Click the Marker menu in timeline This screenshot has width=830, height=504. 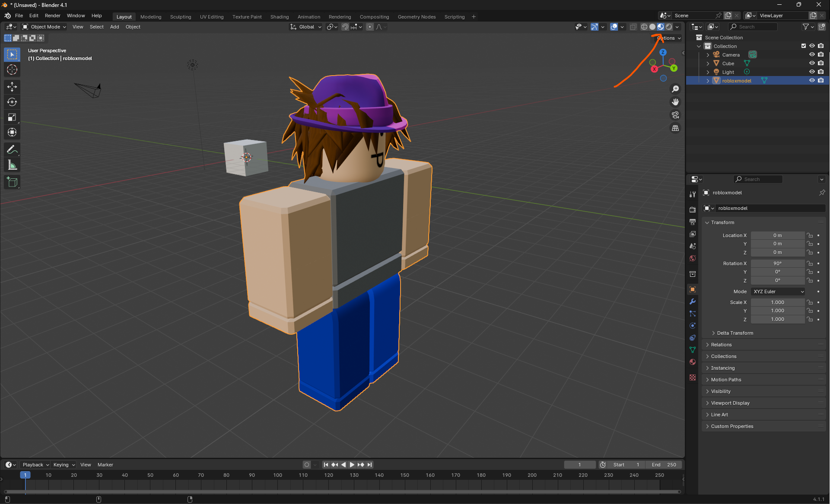click(x=105, y=465)
